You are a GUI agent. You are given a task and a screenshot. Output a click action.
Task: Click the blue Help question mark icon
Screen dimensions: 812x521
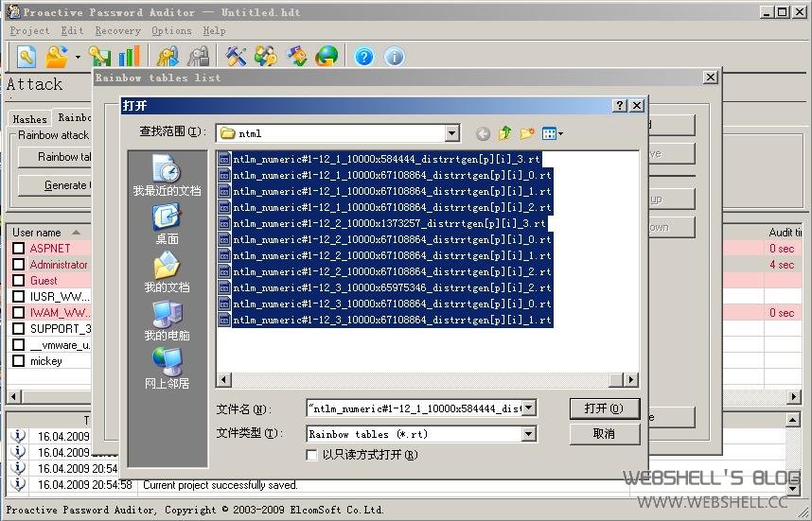tap(364, 57)
